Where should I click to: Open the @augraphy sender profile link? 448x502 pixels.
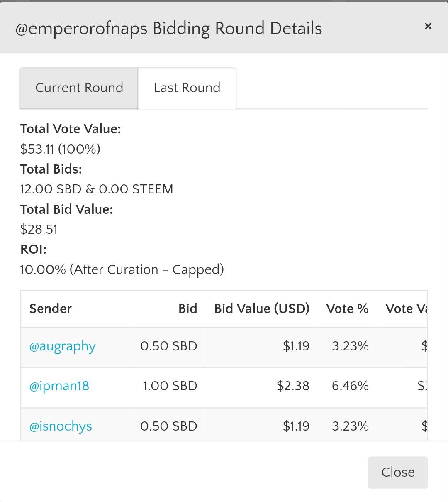coord(63,346)
